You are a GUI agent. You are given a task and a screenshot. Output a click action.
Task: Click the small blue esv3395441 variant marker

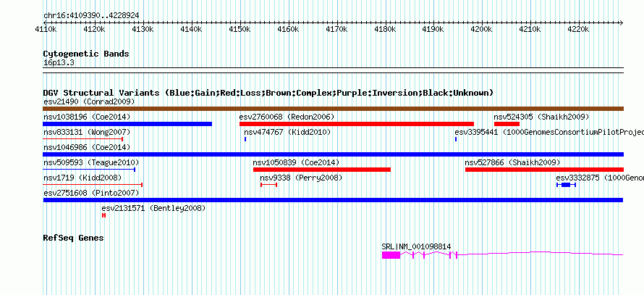pos(456,139)
